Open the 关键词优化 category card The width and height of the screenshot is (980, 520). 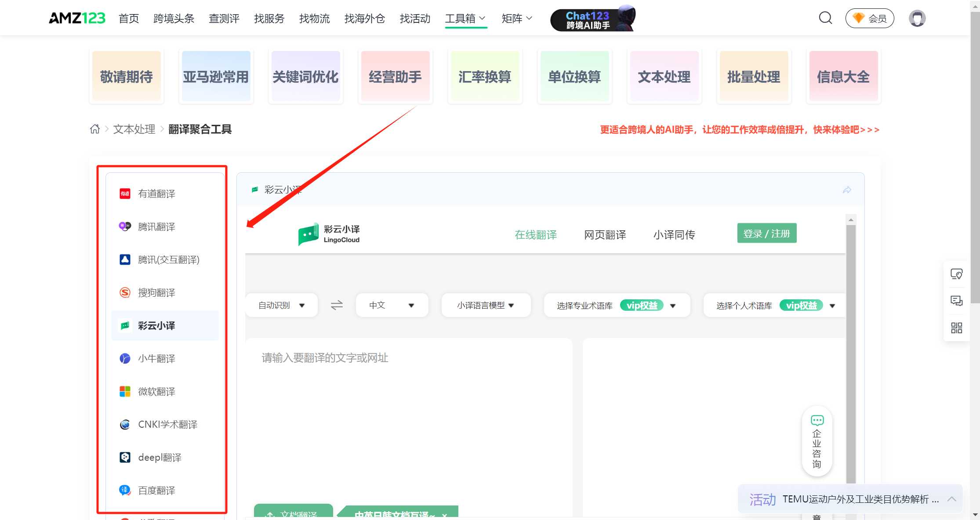[306, 76]
